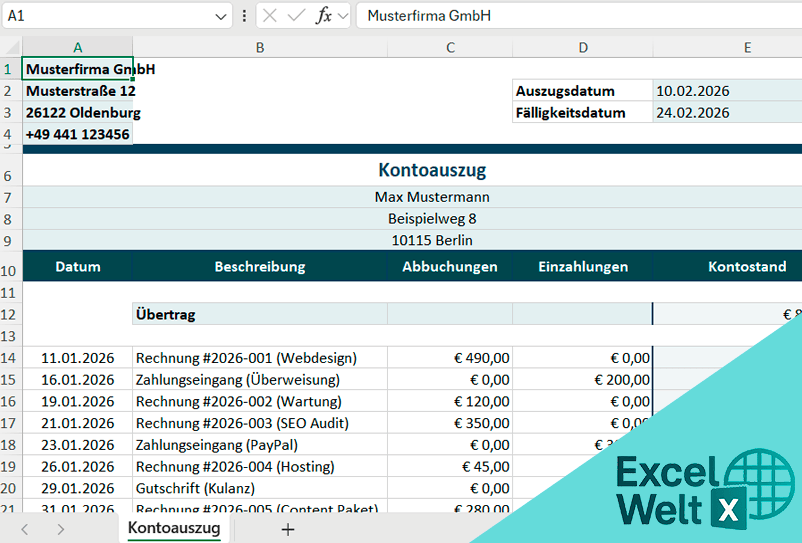Viewport: 802px width, 543px height.
Task: Click the enter checkmark icon in formula bar
Action: tap(296, 16)
